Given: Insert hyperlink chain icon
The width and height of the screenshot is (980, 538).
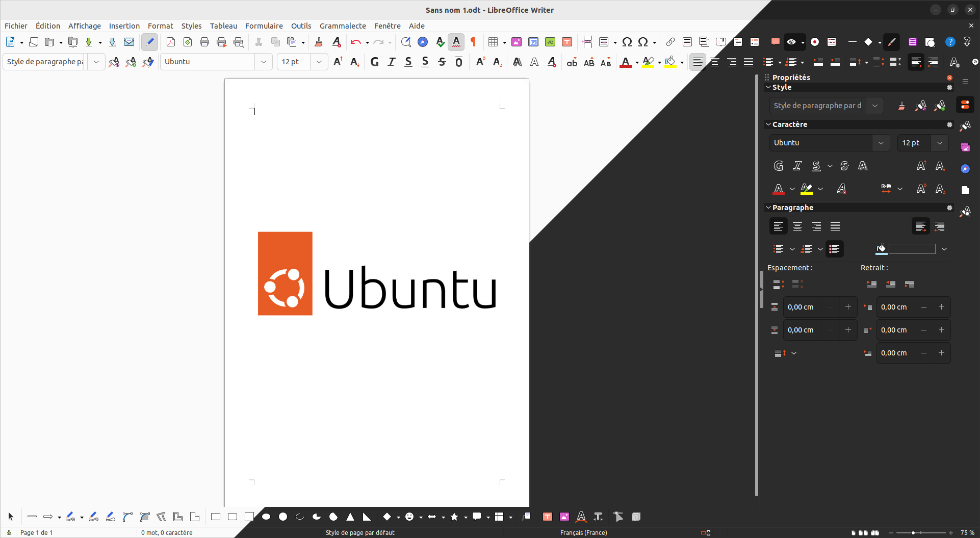Looking at the screenshot, I should [670, 42].
